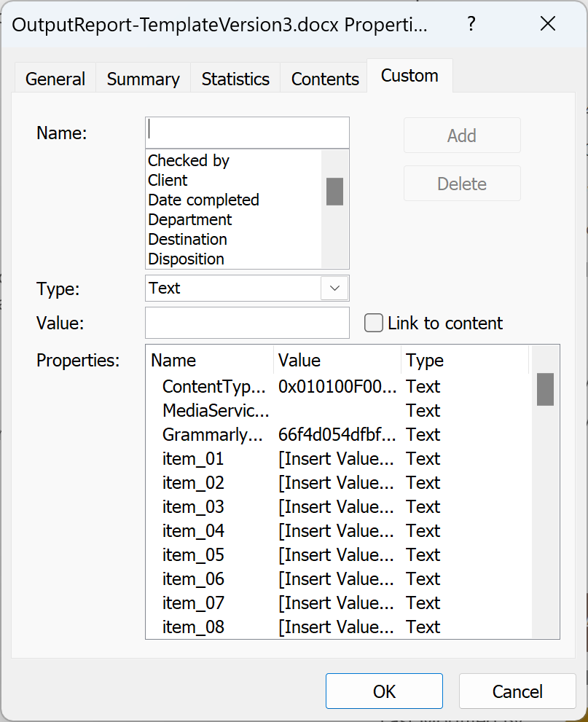Click the help question mark icon
The image size is (588, 722).
point(471,23)
